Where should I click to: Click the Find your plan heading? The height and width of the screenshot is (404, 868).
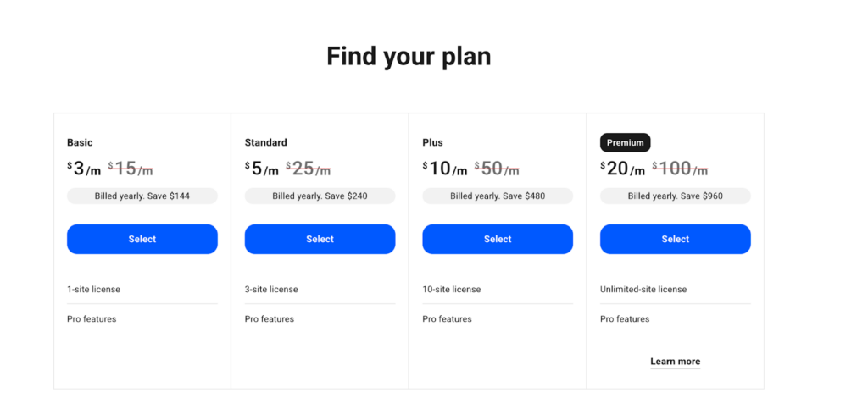point(409,57)
